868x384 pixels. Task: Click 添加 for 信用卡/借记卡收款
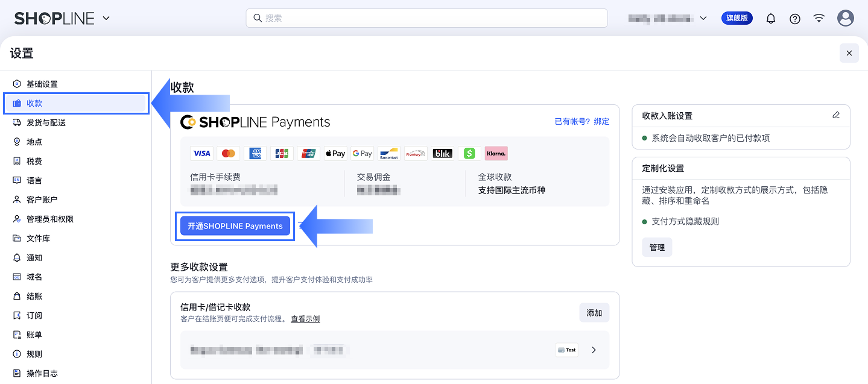coord(594,313)
